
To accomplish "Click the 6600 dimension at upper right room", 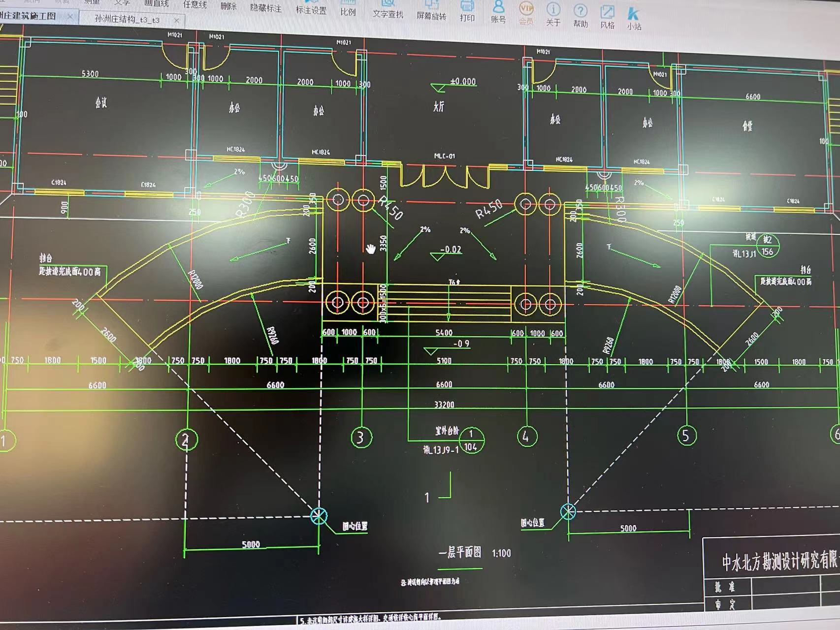I will [x=753, y=97].
